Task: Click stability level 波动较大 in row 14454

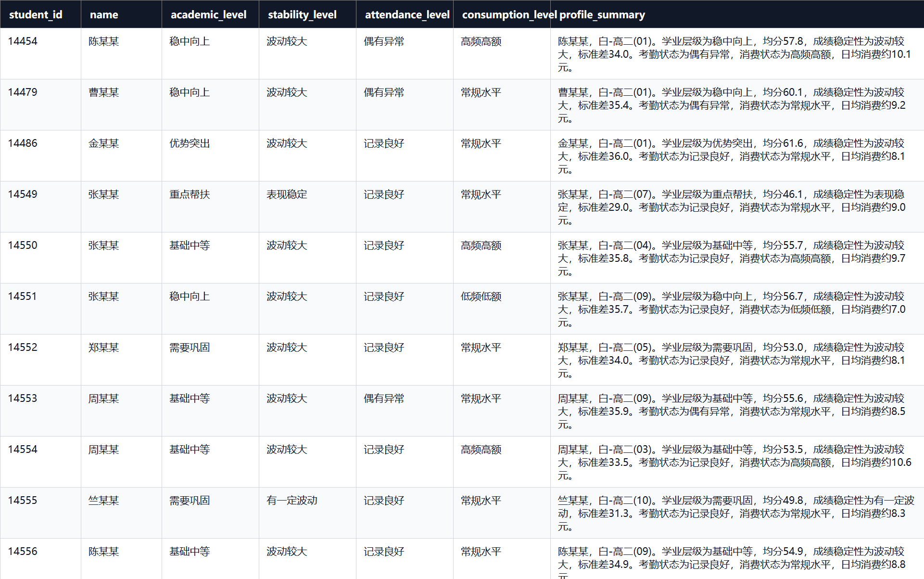Action: pos(287,41)
